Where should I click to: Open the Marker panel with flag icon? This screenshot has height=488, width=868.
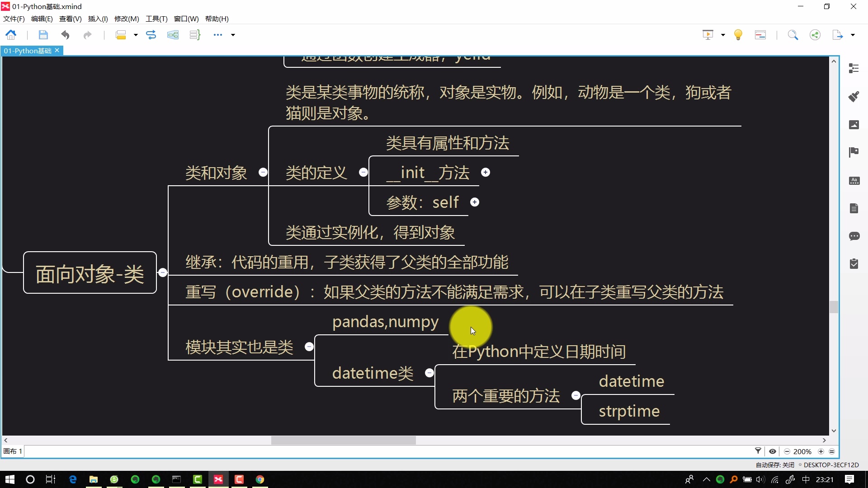point(854,152)
